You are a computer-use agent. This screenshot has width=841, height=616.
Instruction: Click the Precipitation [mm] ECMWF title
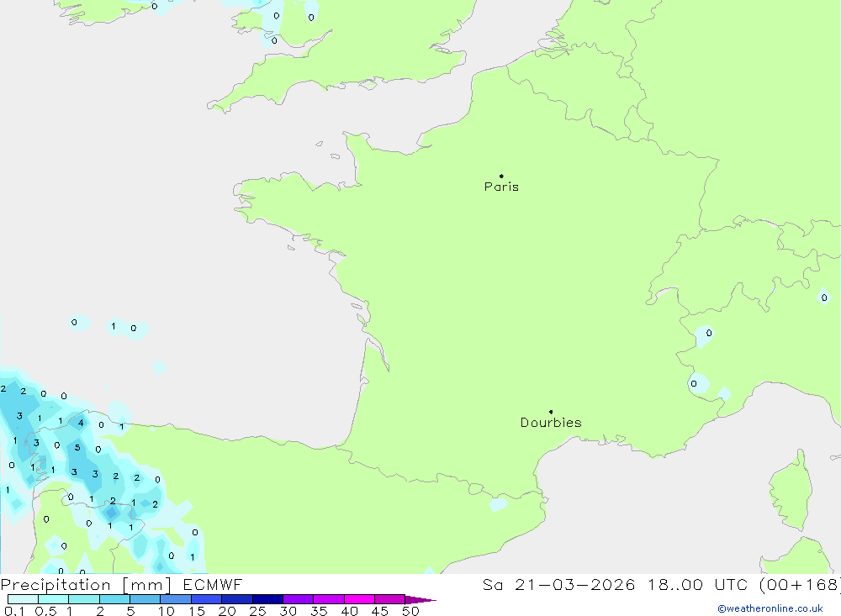tap(121, 584)
